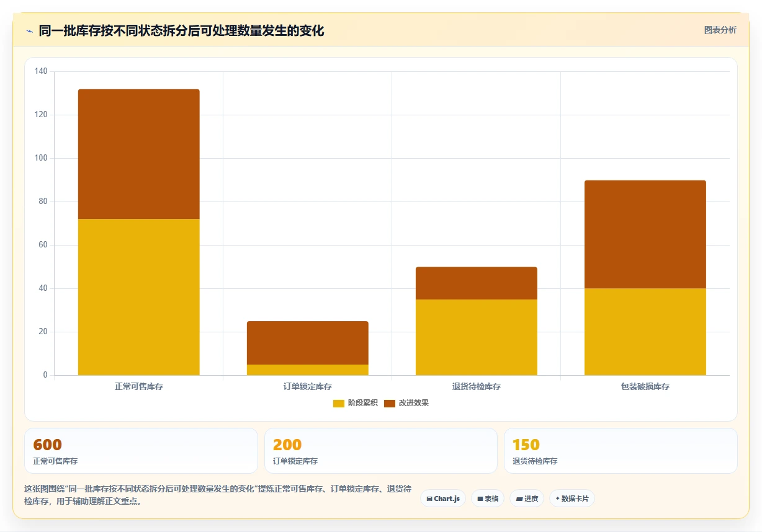
Task: Open the 150 退货待检库存 data card
Action: pyautogui.click(x=621, y=451)
